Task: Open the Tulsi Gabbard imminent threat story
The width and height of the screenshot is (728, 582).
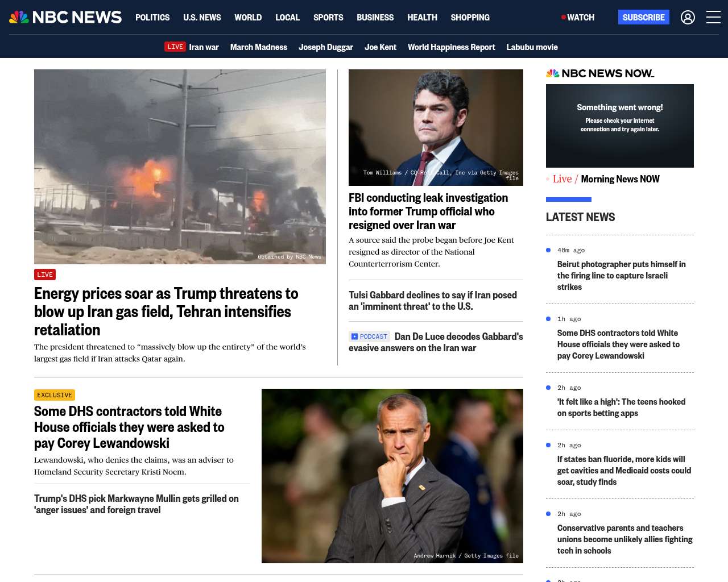Action: click(433, 301)
